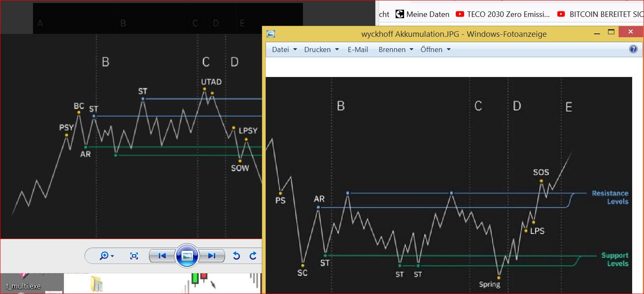644x294 pixels.
Task: Rotate the image clockwise
Action: click(x=253, y=256)
